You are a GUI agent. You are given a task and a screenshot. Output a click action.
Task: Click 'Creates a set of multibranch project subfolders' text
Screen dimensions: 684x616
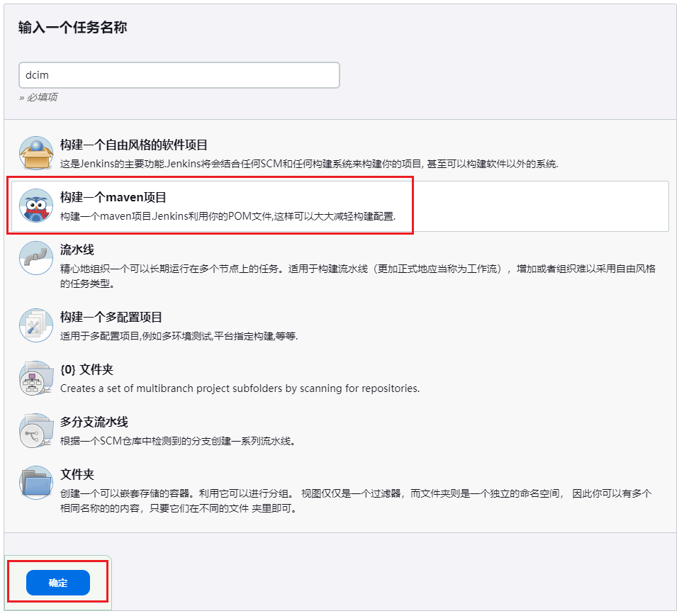[240, 388]
